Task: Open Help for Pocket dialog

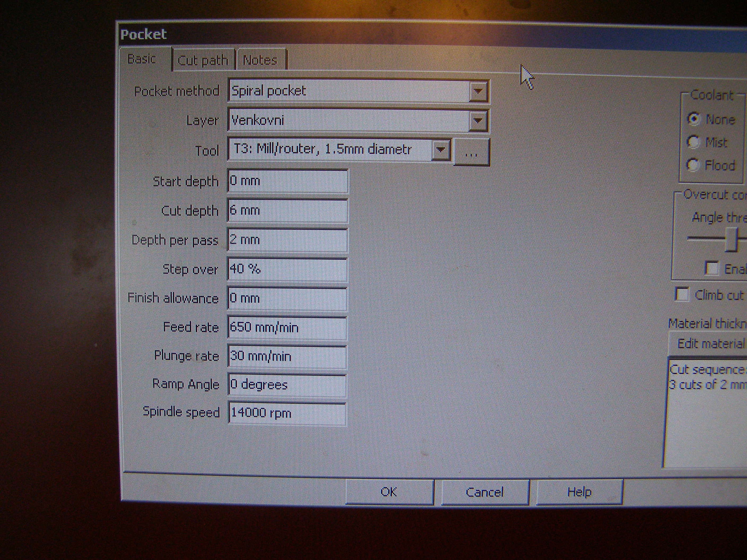Action: [x=579, y=492]
